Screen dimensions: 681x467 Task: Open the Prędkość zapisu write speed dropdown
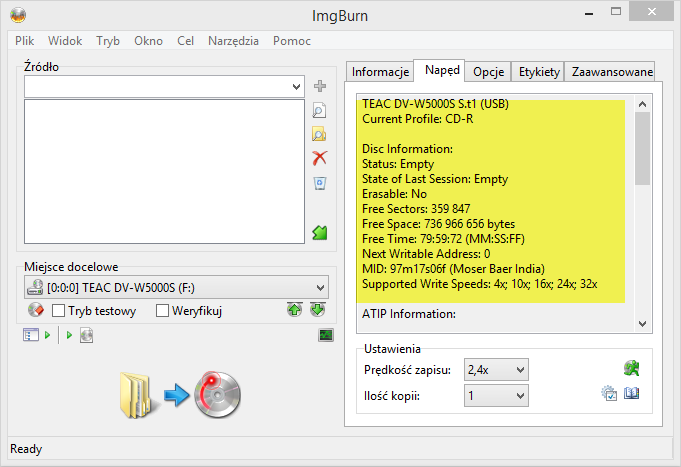pyautogui.click(x=496, y=370)
